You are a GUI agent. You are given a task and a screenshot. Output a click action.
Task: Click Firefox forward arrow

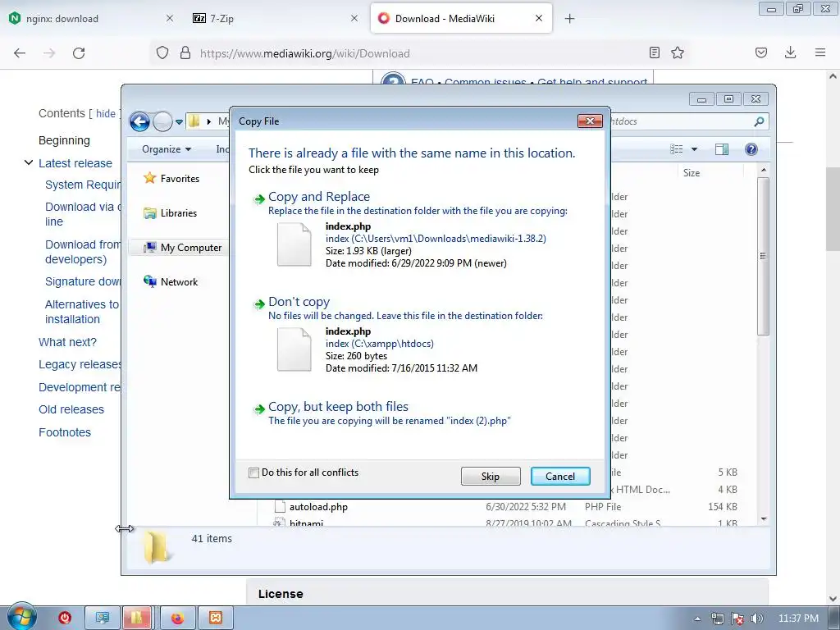coord(49,53)
